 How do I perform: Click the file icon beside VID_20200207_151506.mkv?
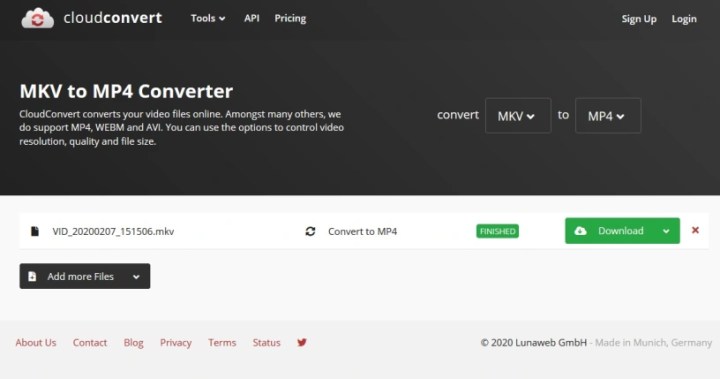click(34, 231)
